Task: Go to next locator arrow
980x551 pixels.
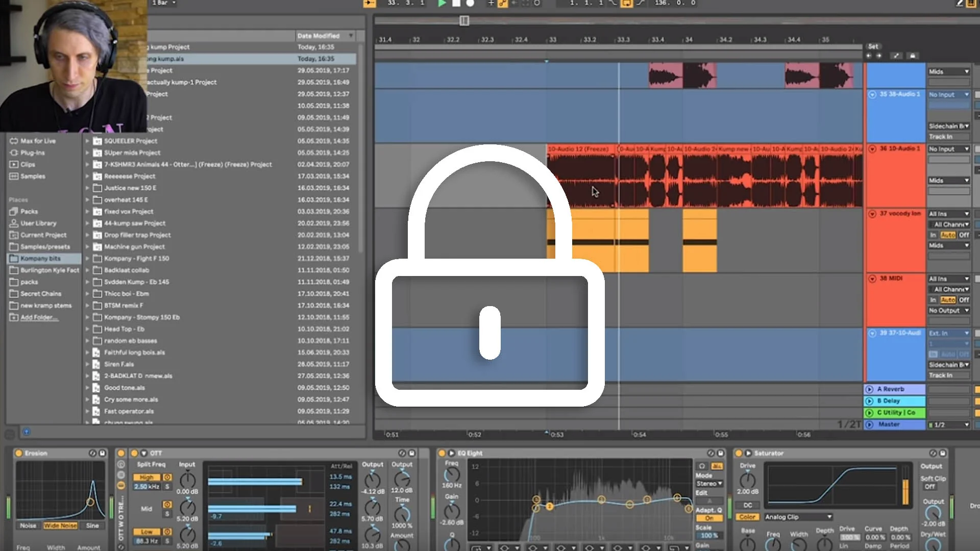Action: (878, 56)
